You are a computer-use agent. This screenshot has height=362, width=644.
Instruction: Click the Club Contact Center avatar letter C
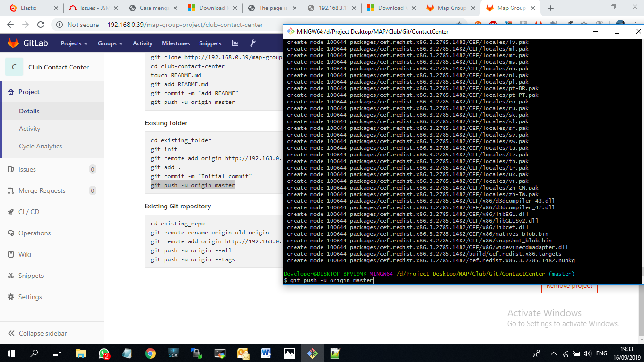coord(14,67)
